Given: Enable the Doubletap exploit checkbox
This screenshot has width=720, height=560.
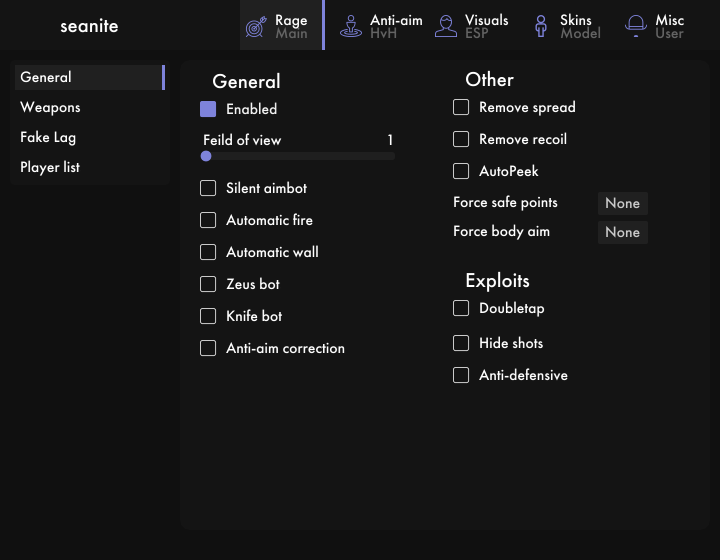Looking at the screenshot, I should pyautogui.click(x=461, y=308).
